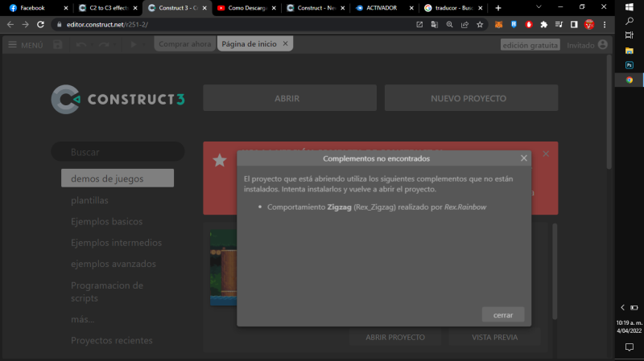
Task: Click the Windows Start icon in taskbar
Action: tap(630, 7)
